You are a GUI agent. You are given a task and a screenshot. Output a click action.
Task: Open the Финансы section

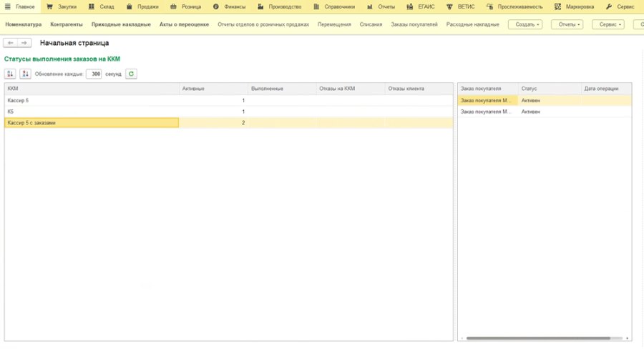point(229,6)
